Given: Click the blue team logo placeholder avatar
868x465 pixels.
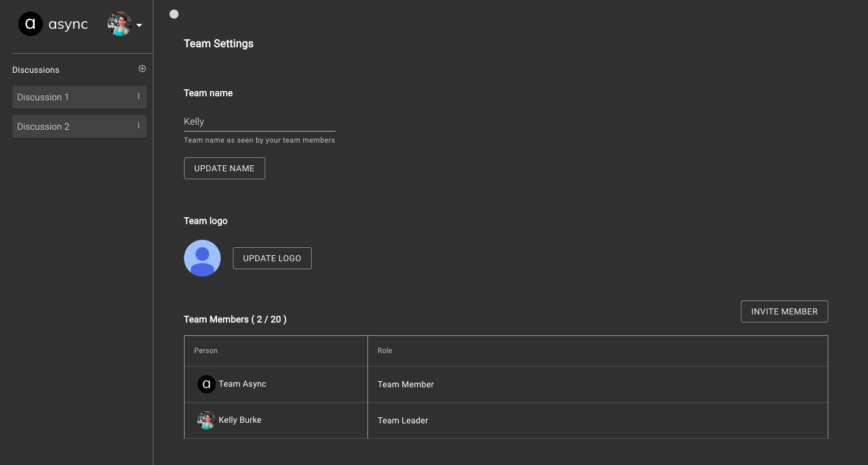Looking at the screenshot, I should [x=202, y=258].
